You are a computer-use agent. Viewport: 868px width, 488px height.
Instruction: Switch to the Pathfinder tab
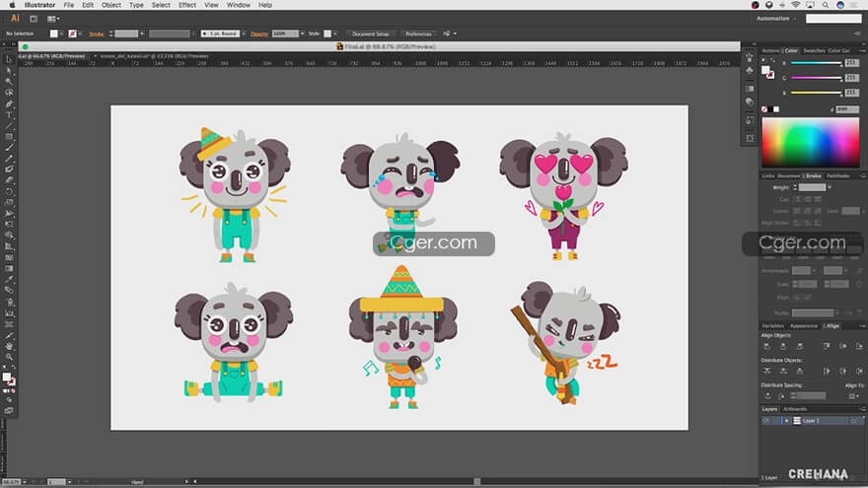[837, 175]
